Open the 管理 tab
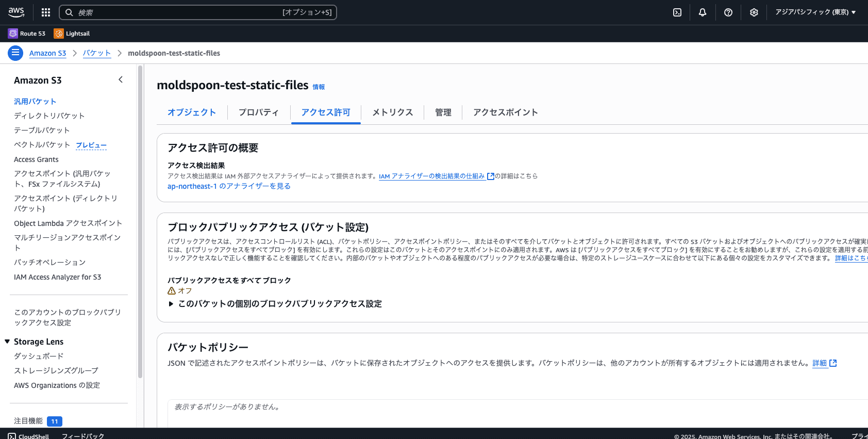Screen dimensions: 868x439 pyautogui.click(x=443, y=112)
